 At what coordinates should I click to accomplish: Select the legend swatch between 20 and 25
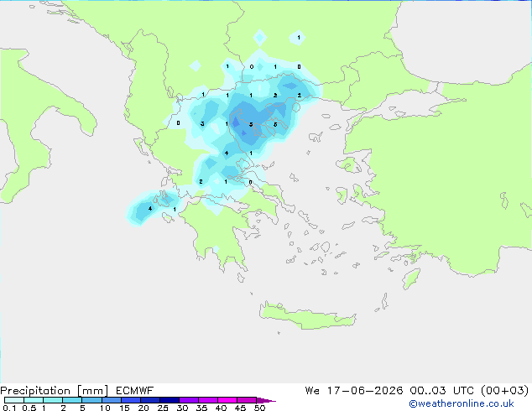tap(149, 400)
